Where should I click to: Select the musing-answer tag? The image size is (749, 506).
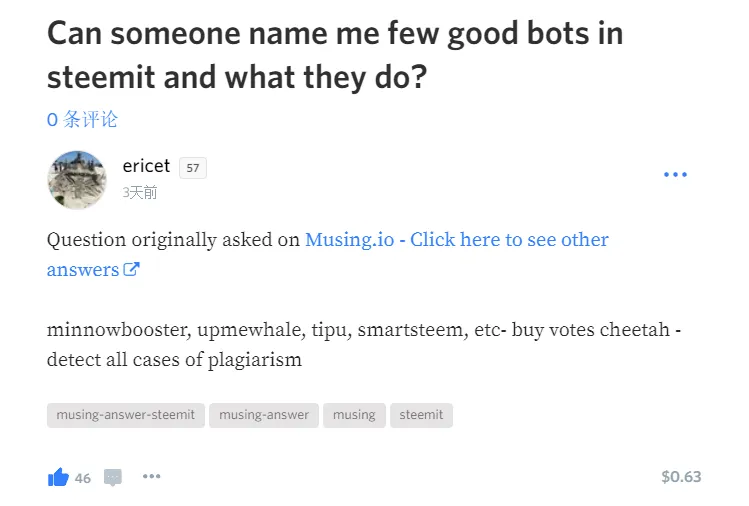pyautogui.click(x=264, y=415)
